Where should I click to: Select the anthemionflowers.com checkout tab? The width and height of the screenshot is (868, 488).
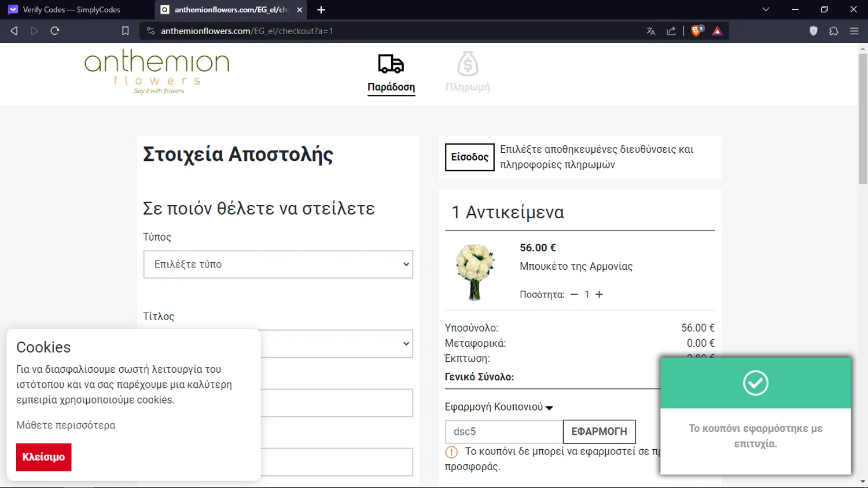[x=231, y=10]
